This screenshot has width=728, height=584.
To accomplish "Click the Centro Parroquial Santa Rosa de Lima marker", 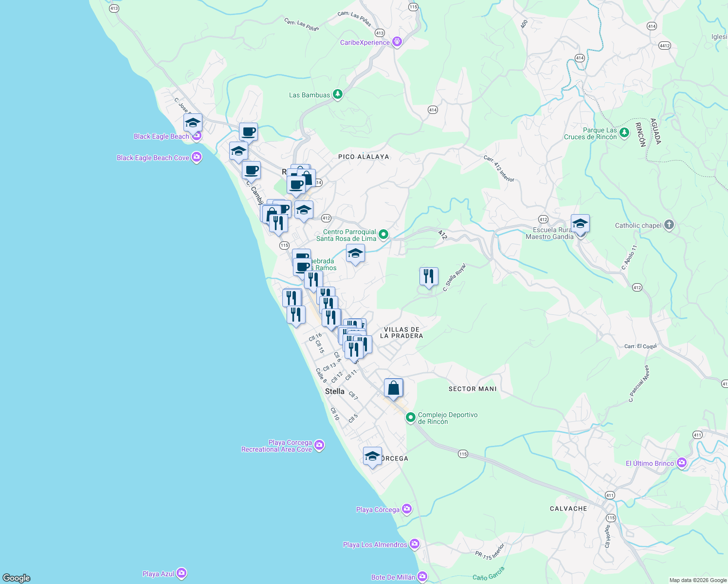I will pyautogui.click(x=383, y=234).
